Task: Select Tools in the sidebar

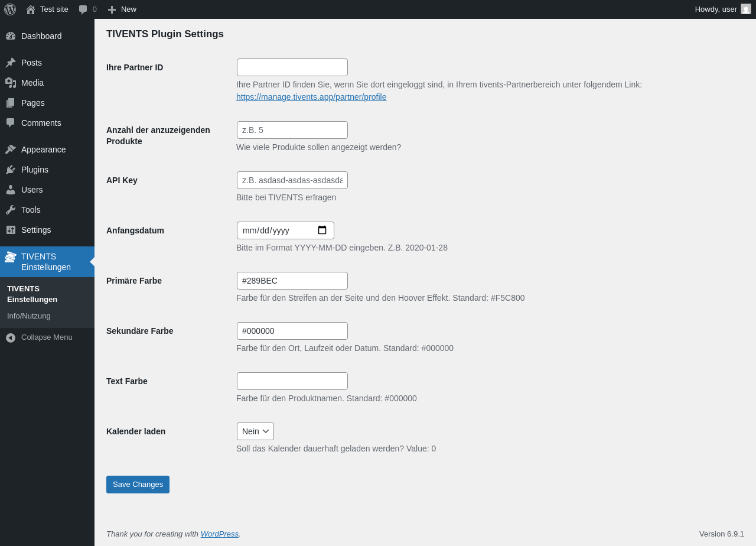Action: coord(47,210)
